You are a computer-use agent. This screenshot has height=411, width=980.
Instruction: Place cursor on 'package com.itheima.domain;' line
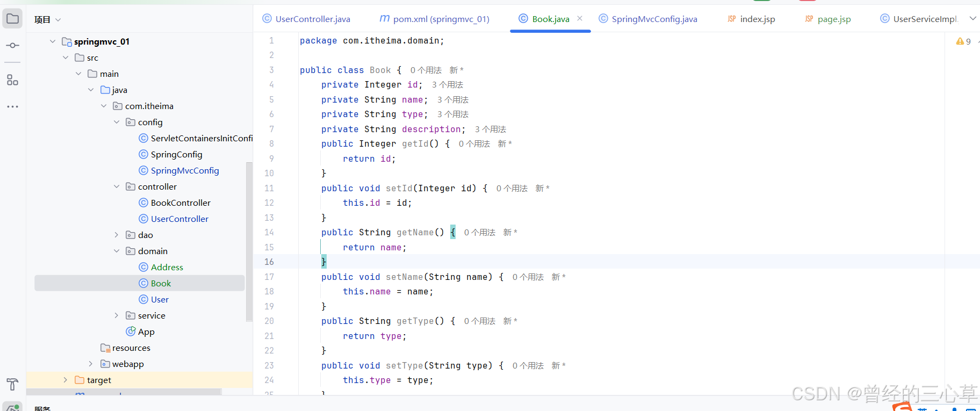click(x=372, y=41)
